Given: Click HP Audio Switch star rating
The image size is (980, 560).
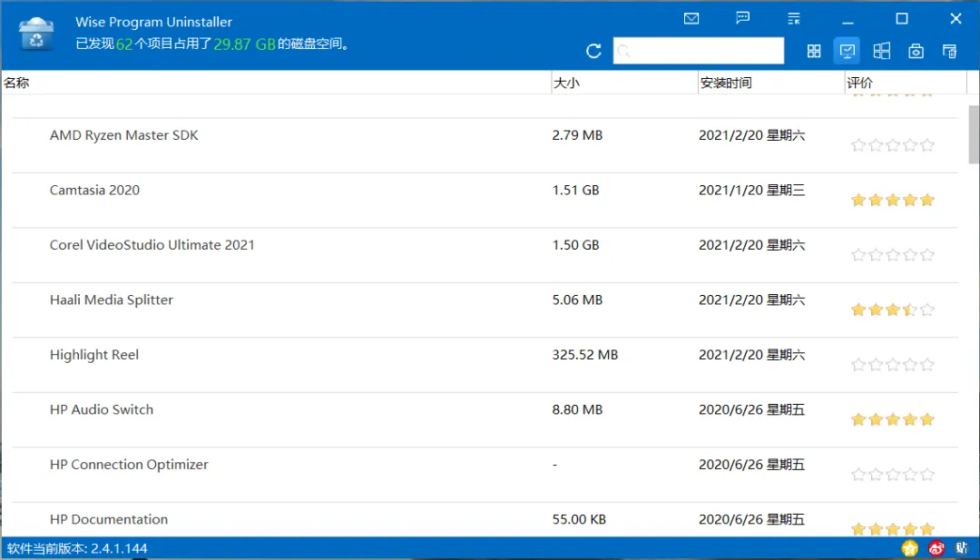Looking at the screenshot, I should [x=893, y=419].
